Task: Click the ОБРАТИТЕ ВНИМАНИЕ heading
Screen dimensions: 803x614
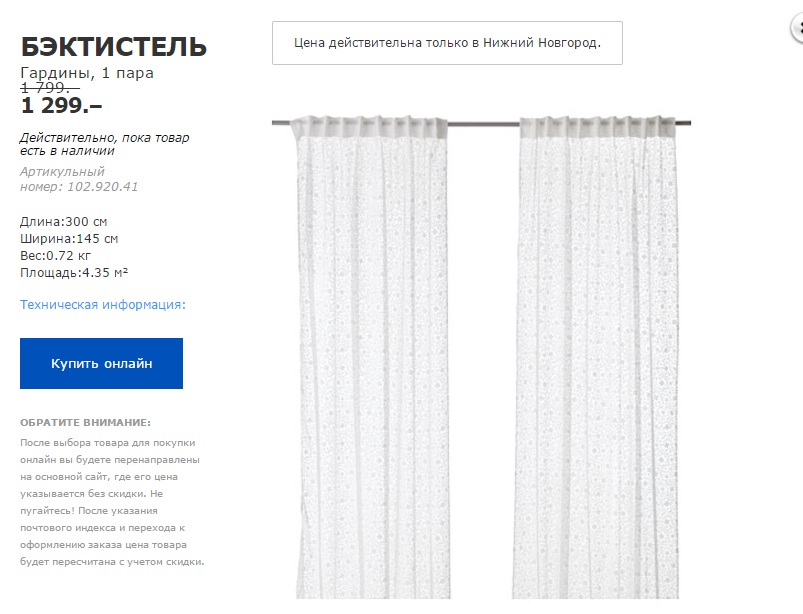Action: (86, 422)
